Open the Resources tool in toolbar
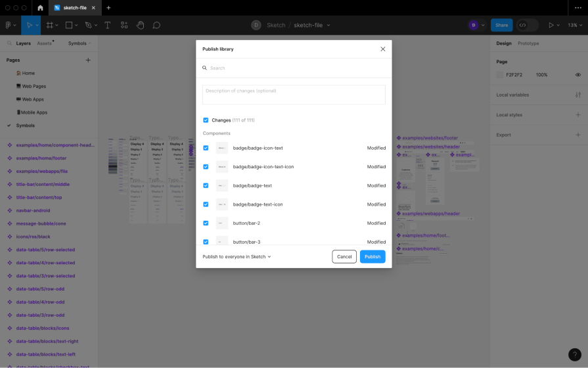The height and width of the screenshot is (368, 588). coord(124,25)
